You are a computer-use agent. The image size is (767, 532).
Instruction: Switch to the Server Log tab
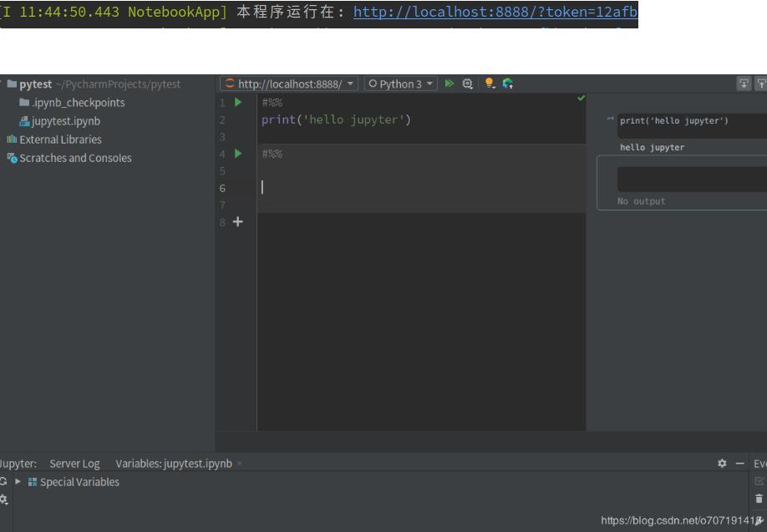[x=74, y=464]
